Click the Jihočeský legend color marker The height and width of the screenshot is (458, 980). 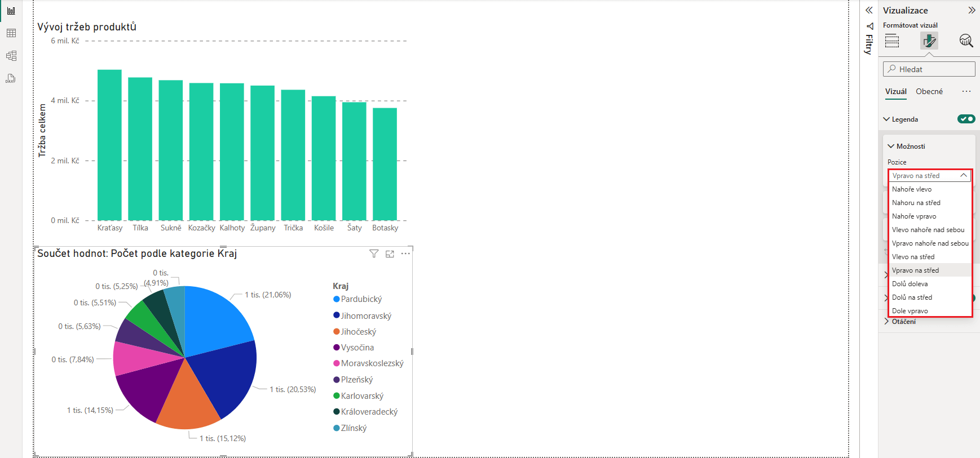337,332
